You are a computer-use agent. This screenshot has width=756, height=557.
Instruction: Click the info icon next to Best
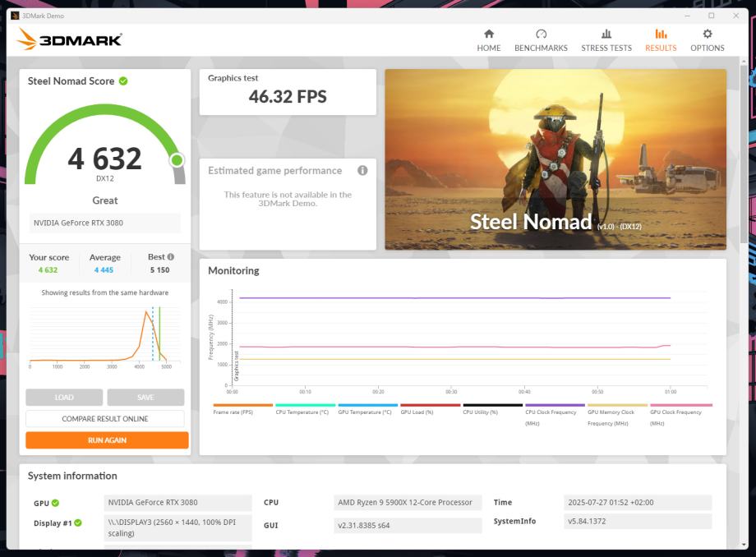coord(171,257)
